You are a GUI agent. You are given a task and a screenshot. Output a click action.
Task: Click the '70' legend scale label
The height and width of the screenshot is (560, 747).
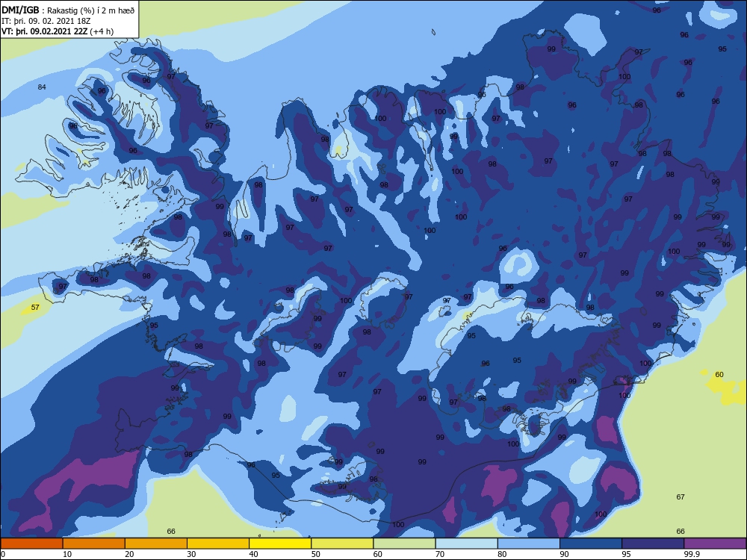pos(440,554)
